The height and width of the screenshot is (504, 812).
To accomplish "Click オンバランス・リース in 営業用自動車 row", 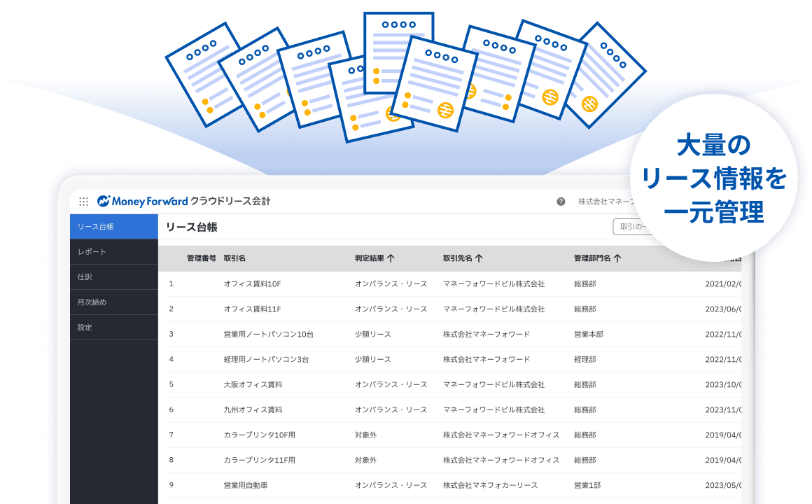I will tap(391, 485).
